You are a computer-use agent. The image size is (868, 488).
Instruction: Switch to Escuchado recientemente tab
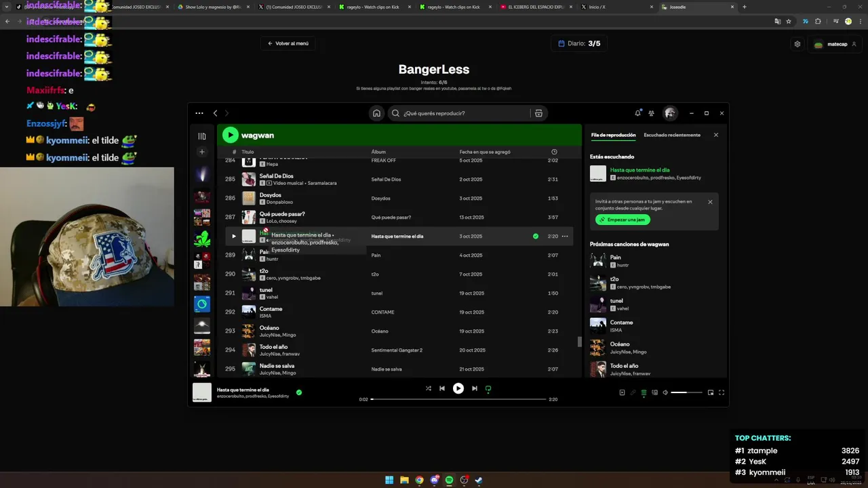pyautogui.click(x=672, y=135)
